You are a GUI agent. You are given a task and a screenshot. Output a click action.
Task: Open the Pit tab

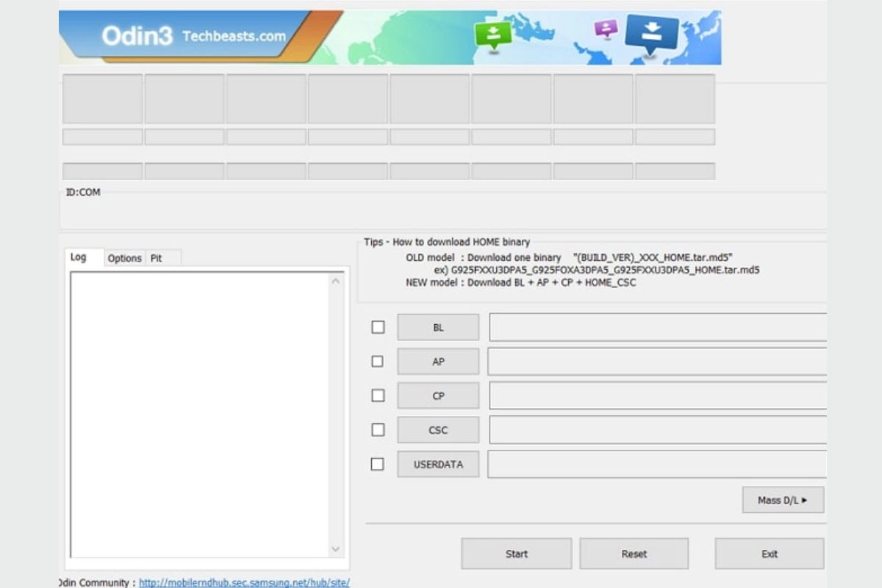[x=157, y=258]
